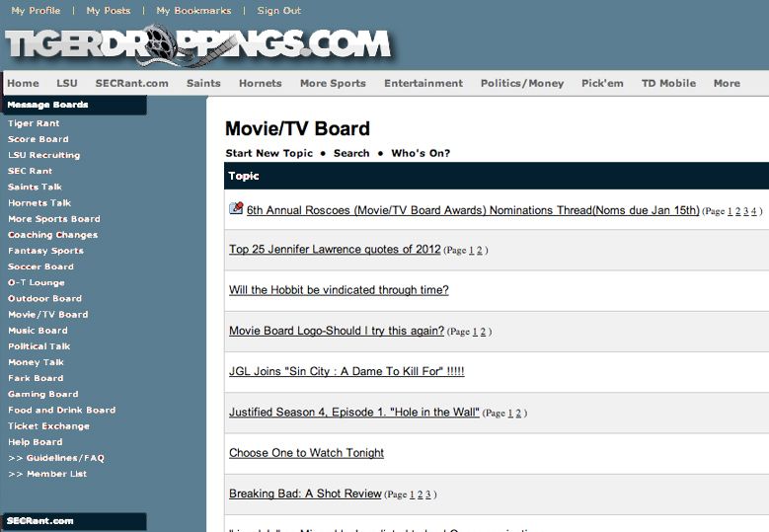Click Search on the Movie/TV Board
This screenshot has height=532, width=769.
click(351, 153)
